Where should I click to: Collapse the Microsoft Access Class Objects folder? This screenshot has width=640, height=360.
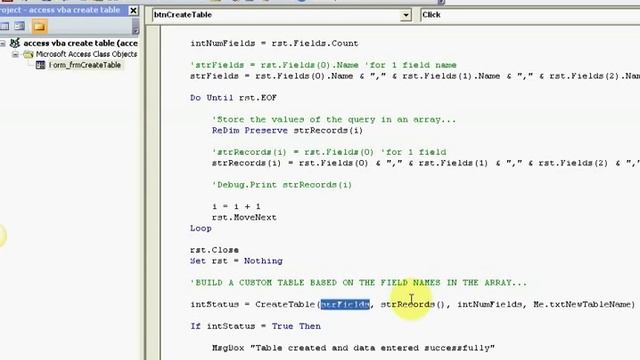point(15,54)
